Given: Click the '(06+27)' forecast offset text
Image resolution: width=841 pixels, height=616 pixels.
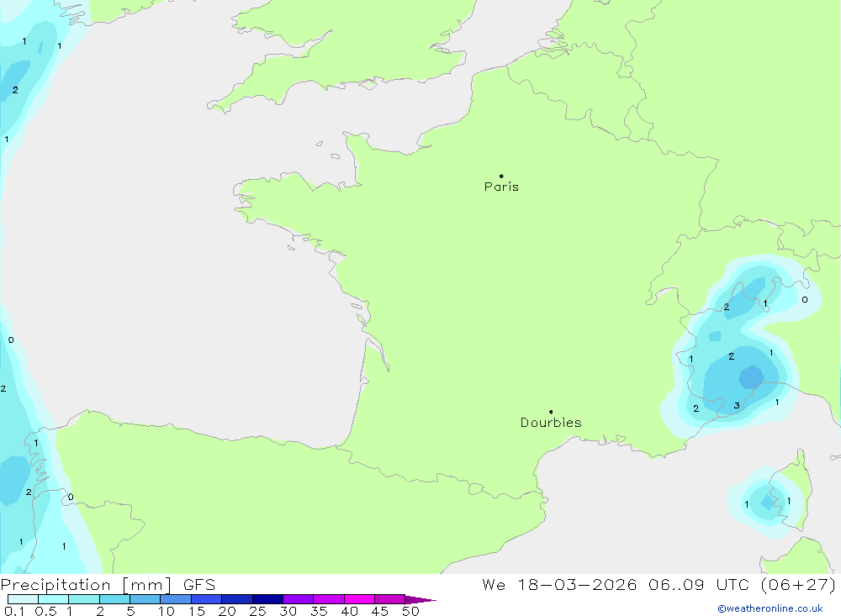Looking at the screenshot, I should tap(798, 584).
